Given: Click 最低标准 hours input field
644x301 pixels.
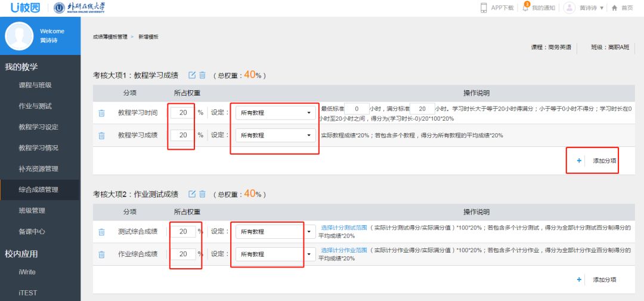Looking at the screenshot, I should [x=357, y=109].
